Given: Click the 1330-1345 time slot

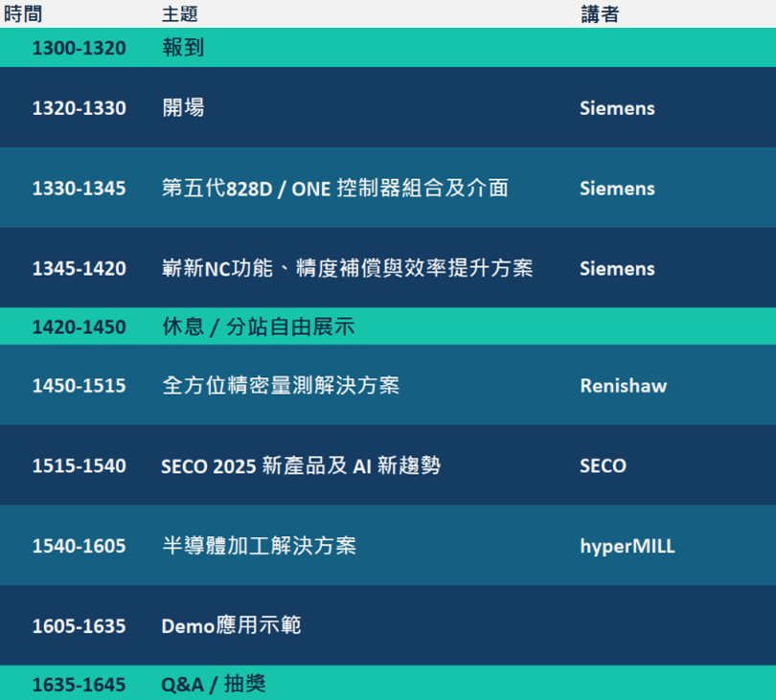Looking at the screenshot, I should [80, 188].
